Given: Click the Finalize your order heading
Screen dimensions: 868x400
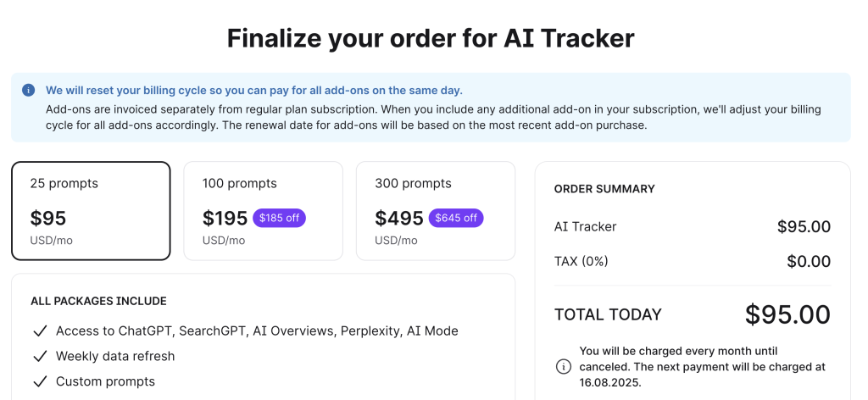Looking at the screenshot, I should (431, 38).
